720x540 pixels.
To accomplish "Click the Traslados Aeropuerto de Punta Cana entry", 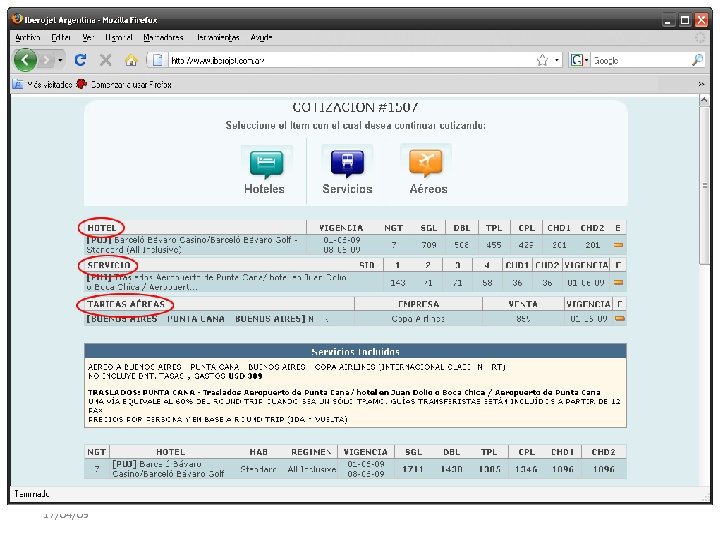I will [x=217, y=282].
